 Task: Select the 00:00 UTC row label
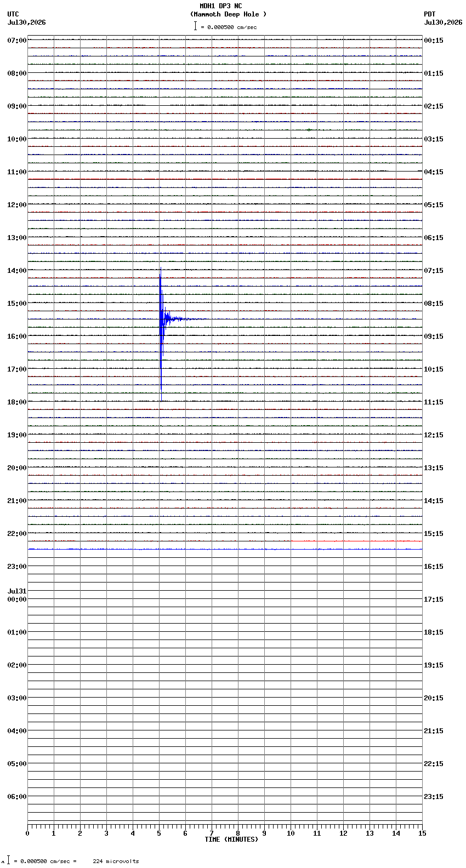pyautogui.click(x=17, y=599)
